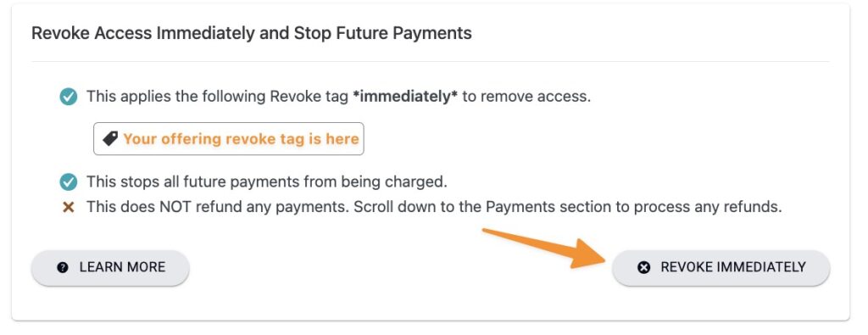Screen dimensions: 868x335
Task: Click the 'This stops all future payments' line
Action: pos(266,181)
